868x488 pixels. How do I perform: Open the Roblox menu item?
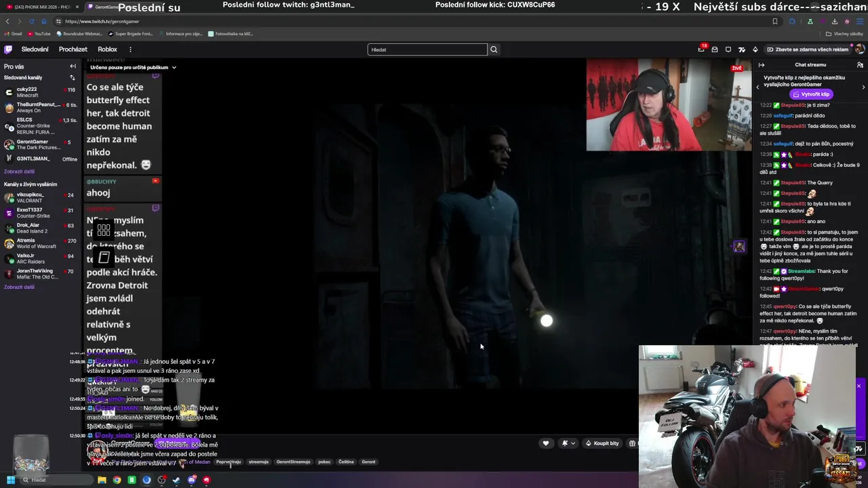[107, 49]
